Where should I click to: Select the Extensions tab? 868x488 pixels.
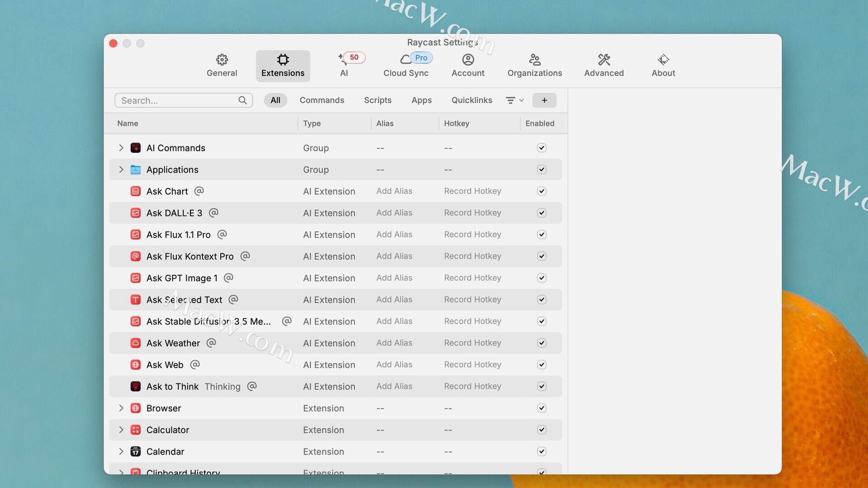click(x=283, y=66)
